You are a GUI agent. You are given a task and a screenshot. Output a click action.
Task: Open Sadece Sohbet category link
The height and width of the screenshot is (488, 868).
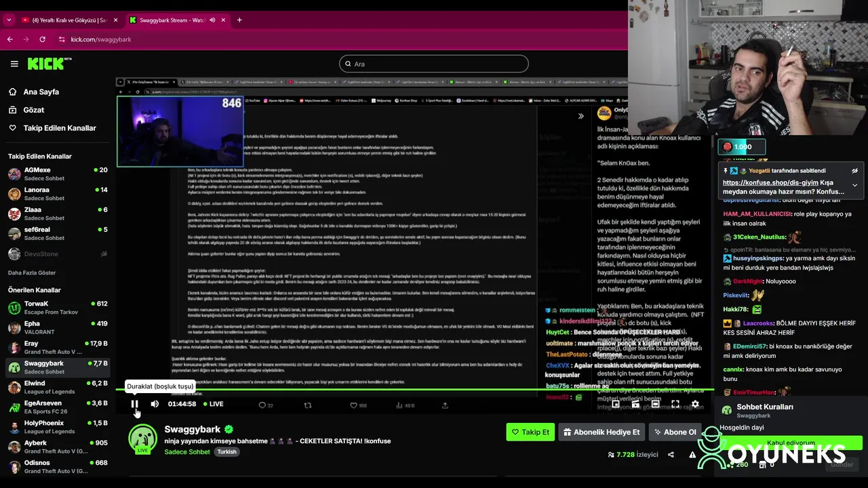click(187, 452)
